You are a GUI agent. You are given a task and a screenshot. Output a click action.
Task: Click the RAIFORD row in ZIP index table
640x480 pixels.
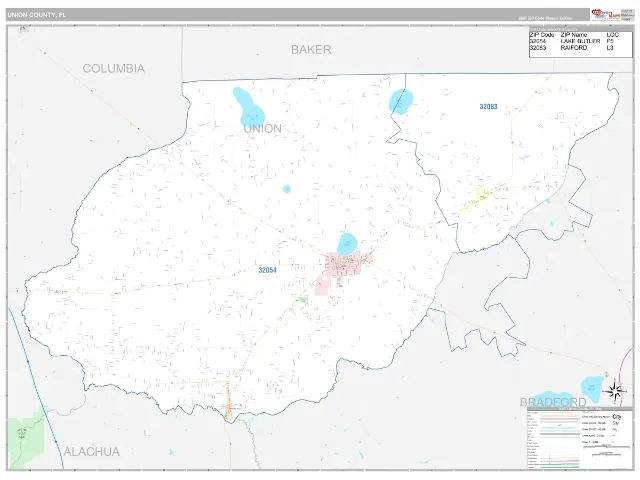[x=574, y=48]
